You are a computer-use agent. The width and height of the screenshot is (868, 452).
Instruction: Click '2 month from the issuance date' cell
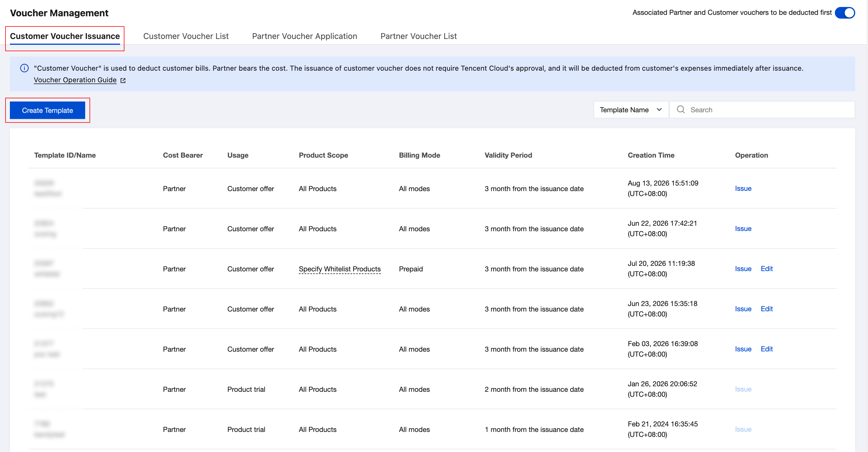[x=534, y=389]
